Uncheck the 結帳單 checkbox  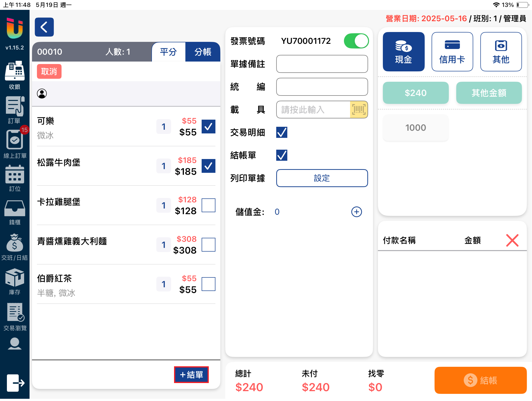282,155
